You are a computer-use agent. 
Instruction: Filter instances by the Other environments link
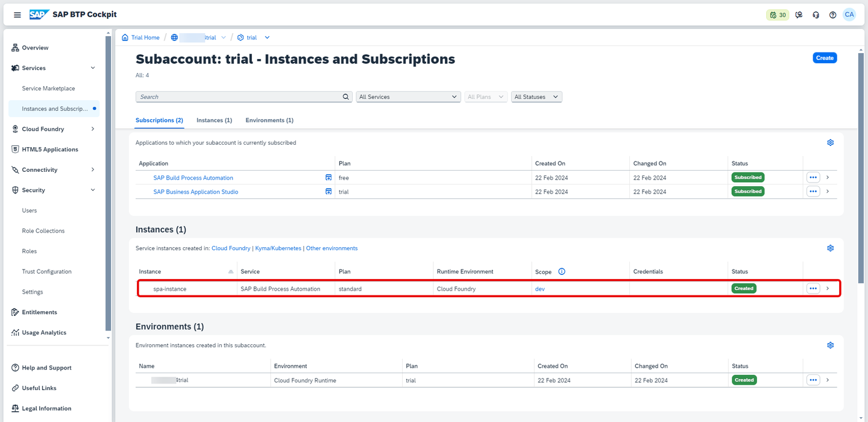[x=332, y=248]
